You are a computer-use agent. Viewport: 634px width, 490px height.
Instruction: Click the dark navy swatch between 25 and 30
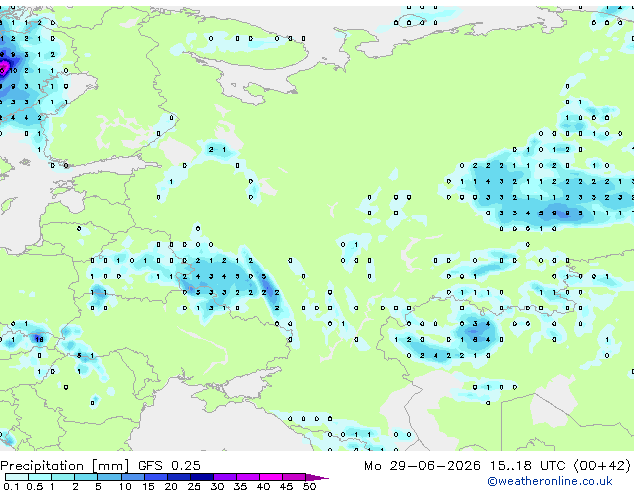point(201,477)
